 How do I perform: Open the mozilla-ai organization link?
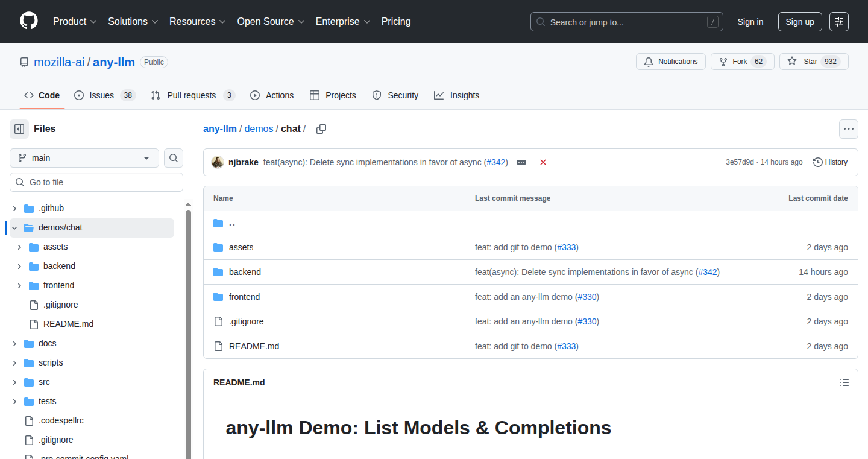pos(59,62)
